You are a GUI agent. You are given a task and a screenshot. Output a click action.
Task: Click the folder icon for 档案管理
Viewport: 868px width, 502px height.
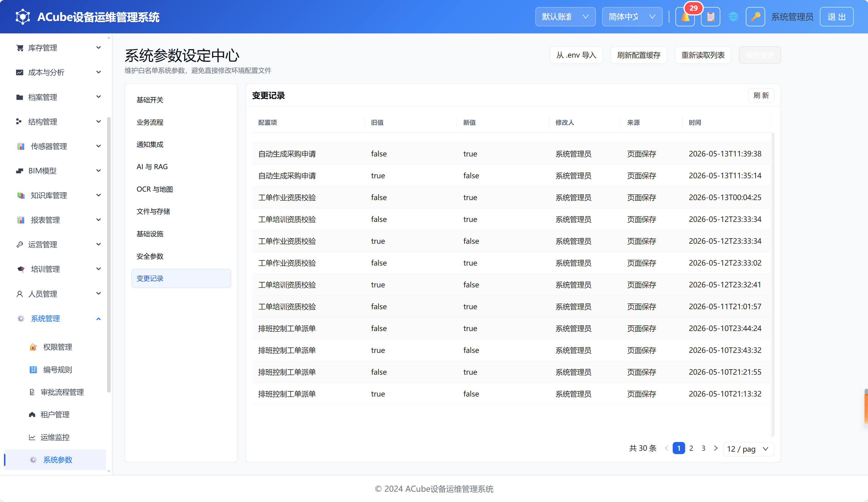pyautogui.click(x=20, y=97)
